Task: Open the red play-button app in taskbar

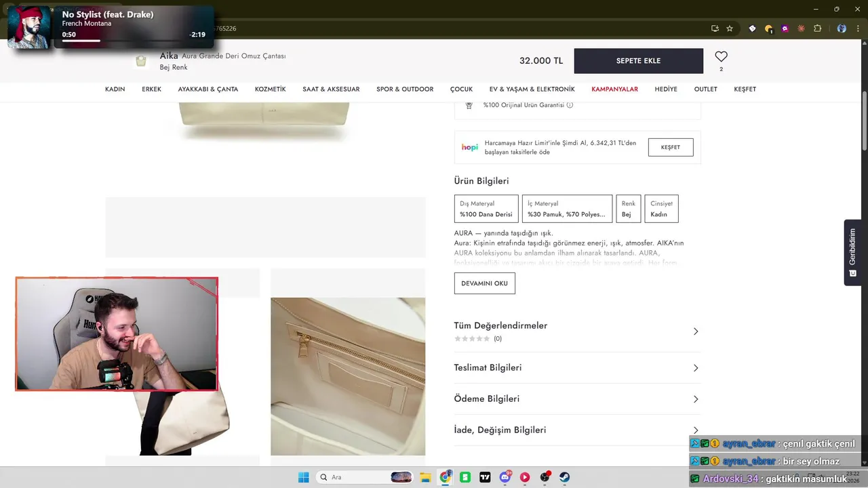Action: [x=525, y=477]
